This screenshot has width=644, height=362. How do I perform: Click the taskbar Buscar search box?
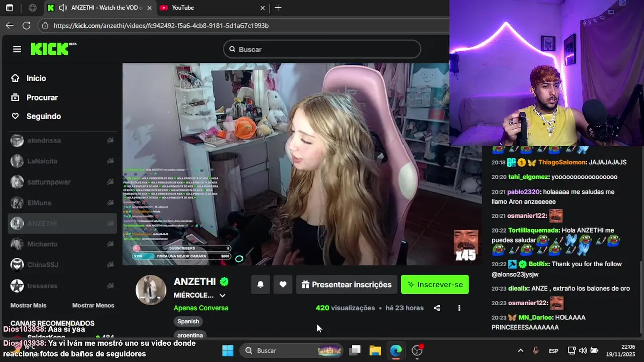[x=292, y=350]
